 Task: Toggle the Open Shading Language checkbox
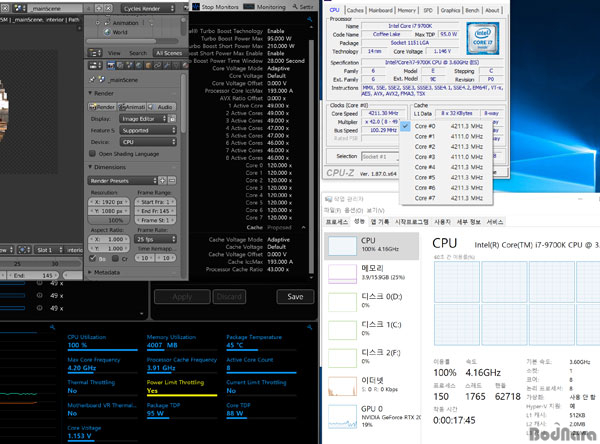click(x=92, y=153)
